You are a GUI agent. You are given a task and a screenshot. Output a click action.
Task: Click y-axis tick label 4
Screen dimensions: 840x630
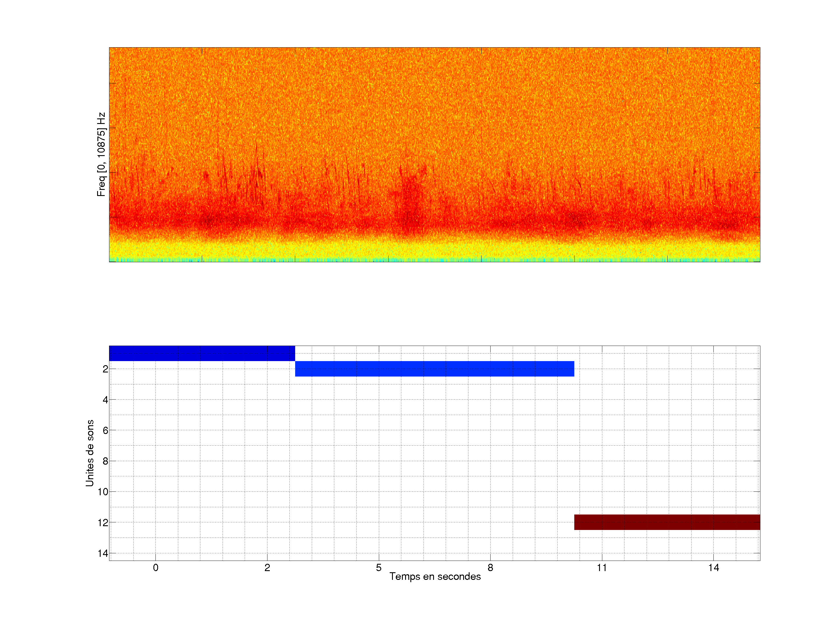tap(105, 400)
